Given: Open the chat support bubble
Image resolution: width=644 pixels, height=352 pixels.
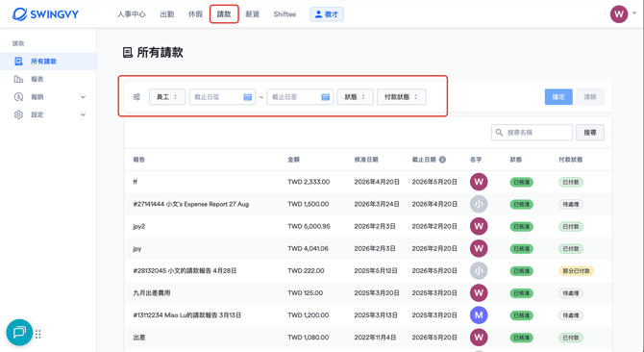Looking at the screenshot, I should coord(19,333).
